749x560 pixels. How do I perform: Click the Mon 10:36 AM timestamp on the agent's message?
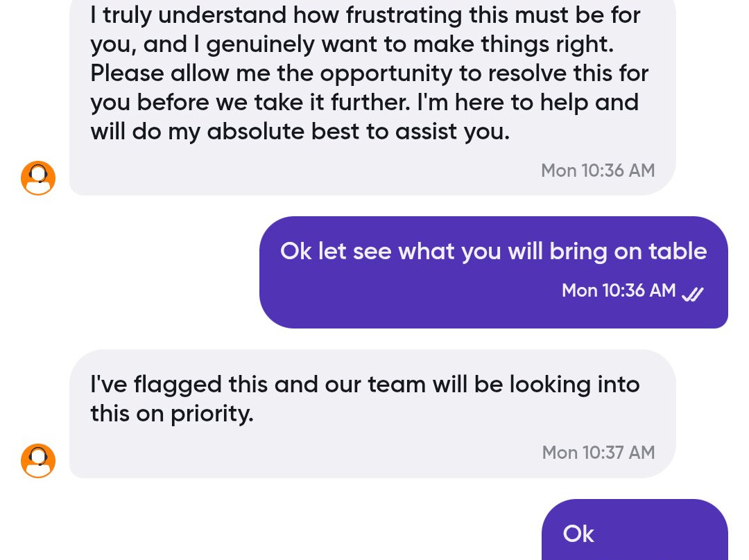597,170
